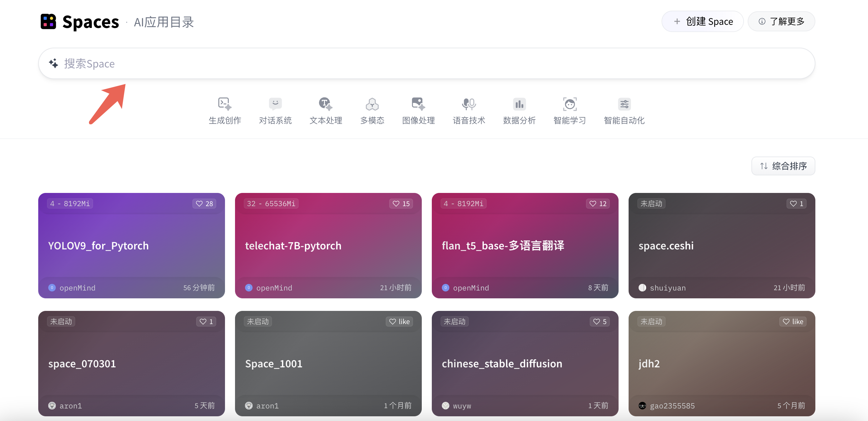This screenshot has height=421, width=868.
Task: Select the 文本处理 category icon
Action: [326, 104]
